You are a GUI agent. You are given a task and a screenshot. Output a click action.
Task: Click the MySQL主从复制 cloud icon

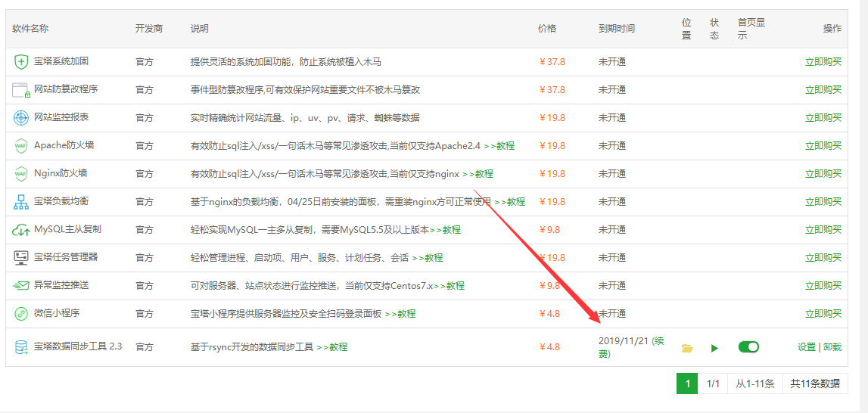[20, 230]
